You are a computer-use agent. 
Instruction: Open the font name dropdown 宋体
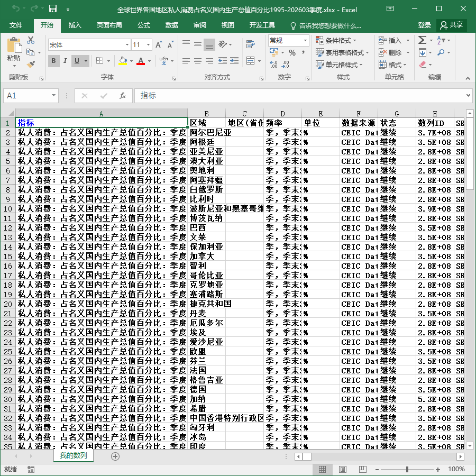(127, 45)
